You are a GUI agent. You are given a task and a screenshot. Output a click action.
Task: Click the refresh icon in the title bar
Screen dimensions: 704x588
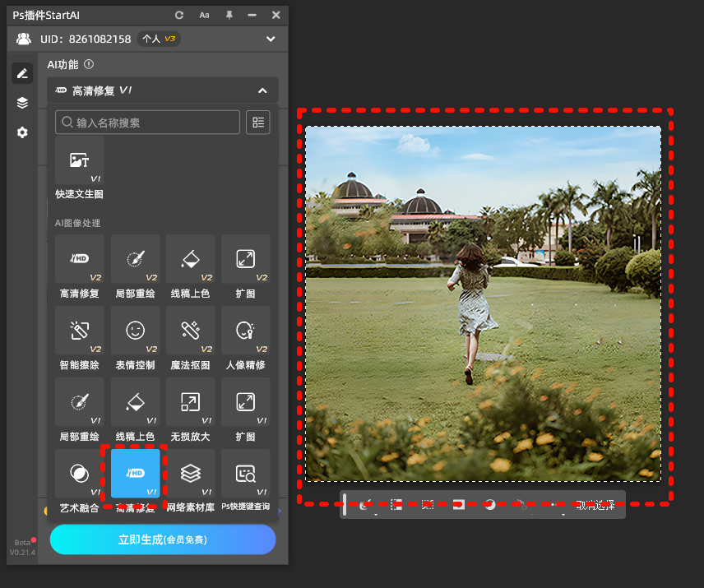click(x=180, y=16)
